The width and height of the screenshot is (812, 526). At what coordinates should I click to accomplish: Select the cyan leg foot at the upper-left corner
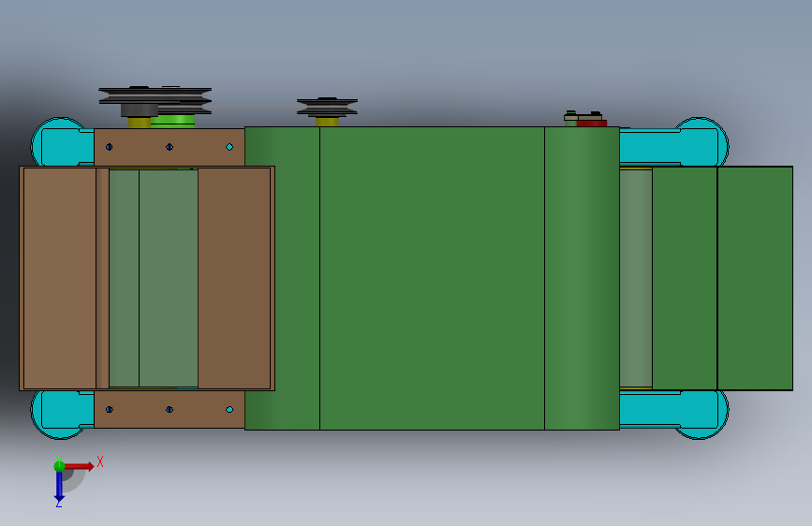tap(63, 145)
